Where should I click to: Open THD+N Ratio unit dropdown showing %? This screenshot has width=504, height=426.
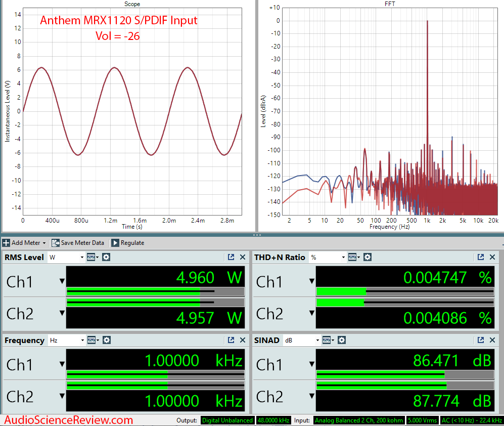(x=328, y=257)
